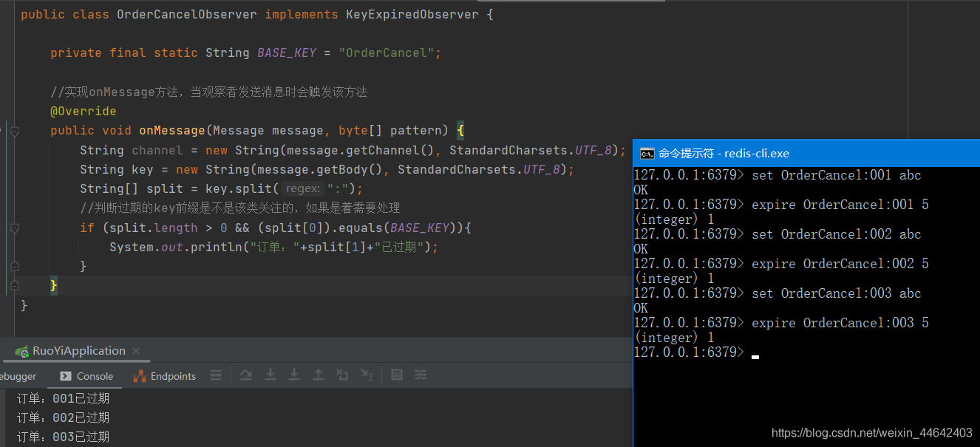This screenshot has width=980, height=447.
Task: Select the RuoYiApplication run tab
Action: coord(78,351)
